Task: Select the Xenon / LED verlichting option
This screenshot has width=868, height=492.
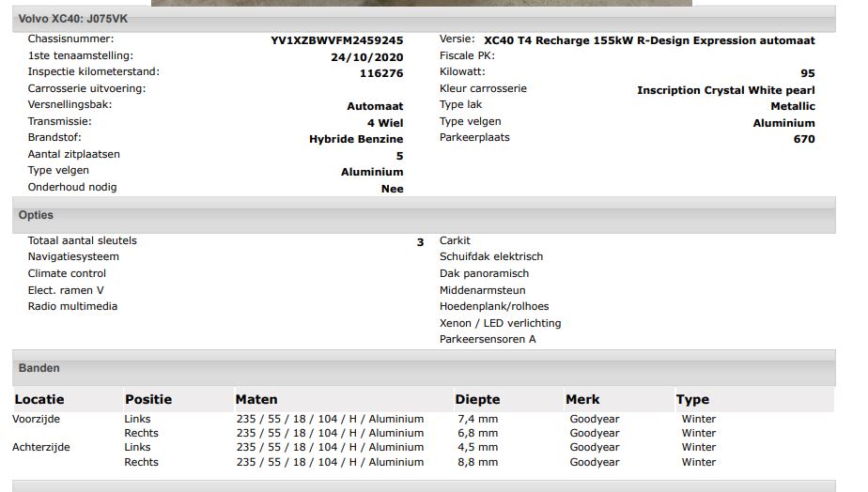Action: pyautogui.click(x=500, y=323)
